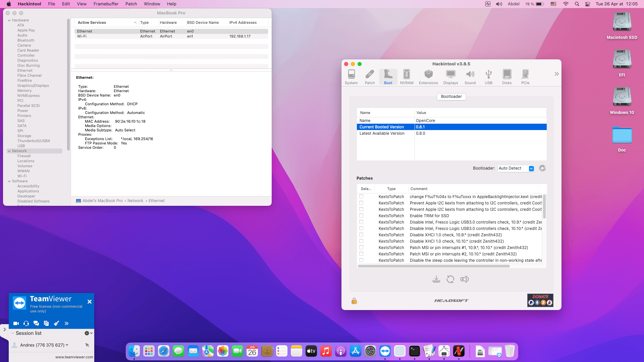Check USB3.0 controllers check 10.10.* patch

click(361, 229)
